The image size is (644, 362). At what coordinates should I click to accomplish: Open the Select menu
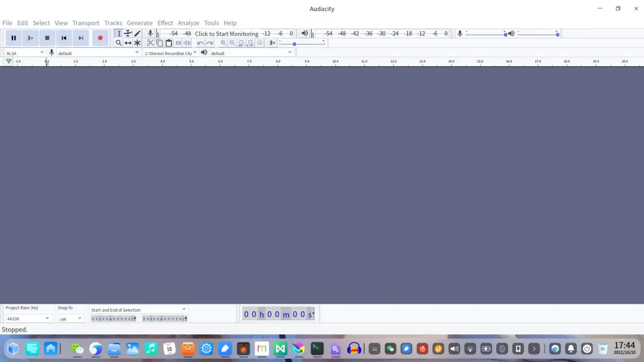tap(41, 23)
